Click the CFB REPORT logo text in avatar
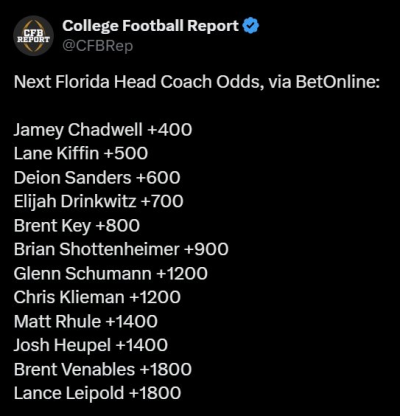Screen dimensions: 400x416 [x=33, y=36]
